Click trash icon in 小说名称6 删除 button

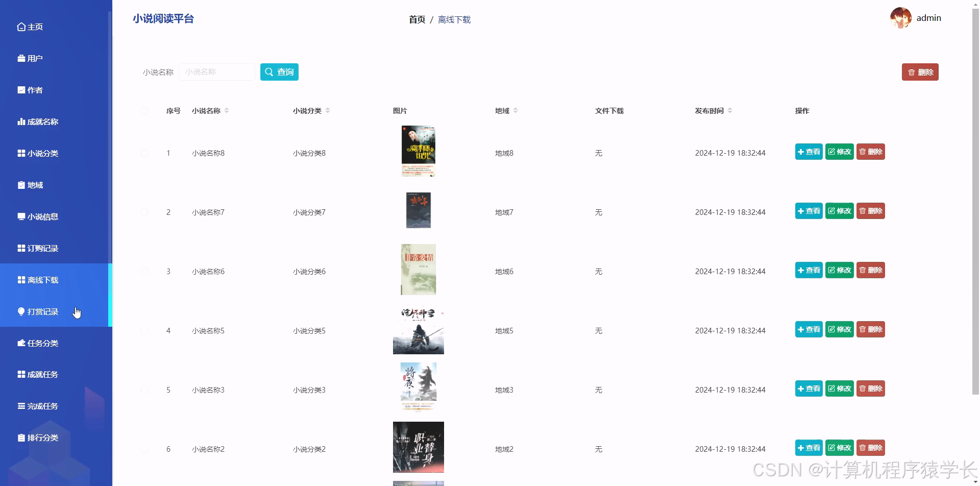(x=863, y=271)
